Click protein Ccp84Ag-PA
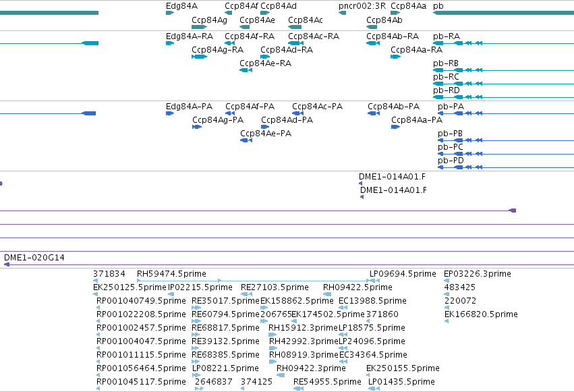This screenshot has width=574, height=392. point(218,120)
